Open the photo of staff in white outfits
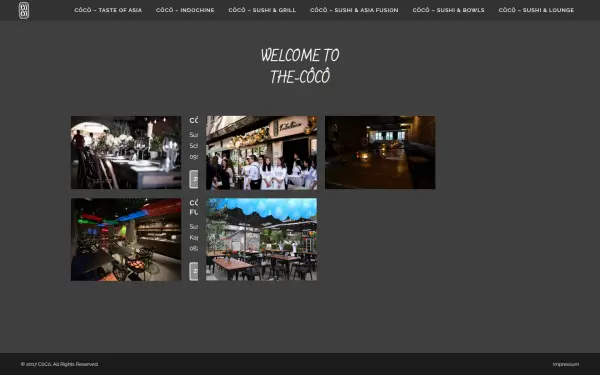The height and width of the screenshot is (375, 600). pyautogui.click(x=261, y=153)
